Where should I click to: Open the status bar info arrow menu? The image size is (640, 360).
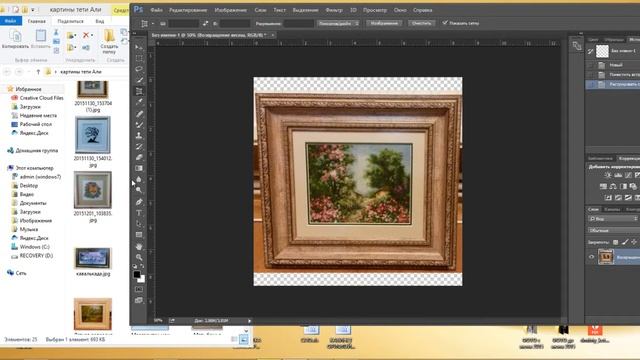(249, 321)
